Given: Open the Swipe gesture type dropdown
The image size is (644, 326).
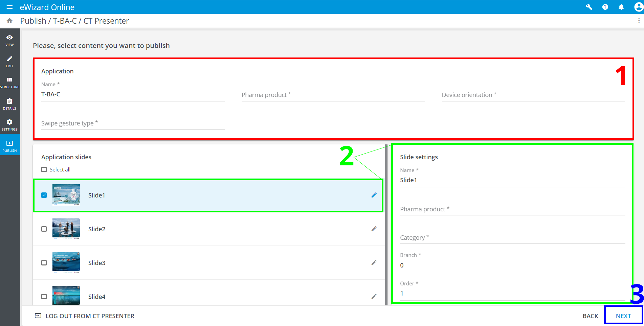Looking at the screenshot, I should pyautogui.click(x=133, y=123).
